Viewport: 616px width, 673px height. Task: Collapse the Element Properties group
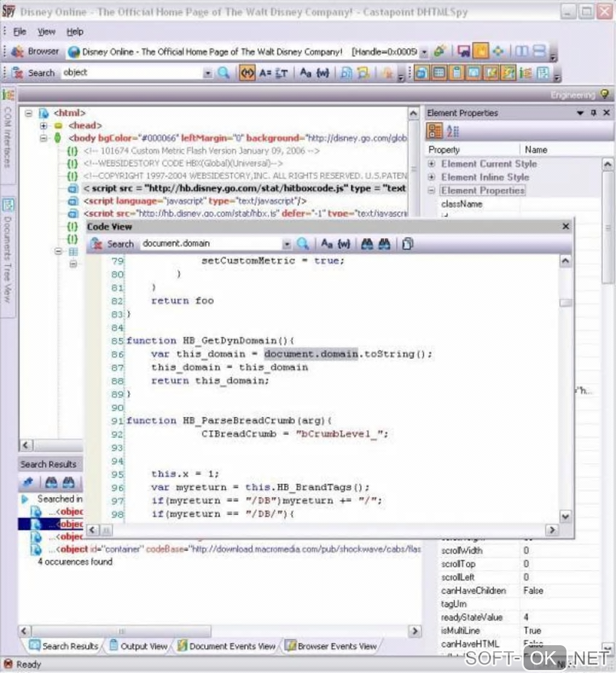(x=432, y=190)
